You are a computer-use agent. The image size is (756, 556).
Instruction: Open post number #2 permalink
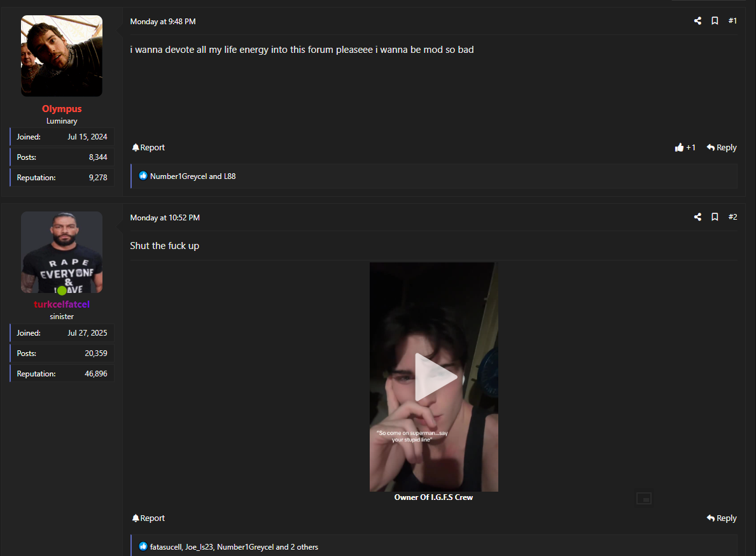[x=732, y=217]
